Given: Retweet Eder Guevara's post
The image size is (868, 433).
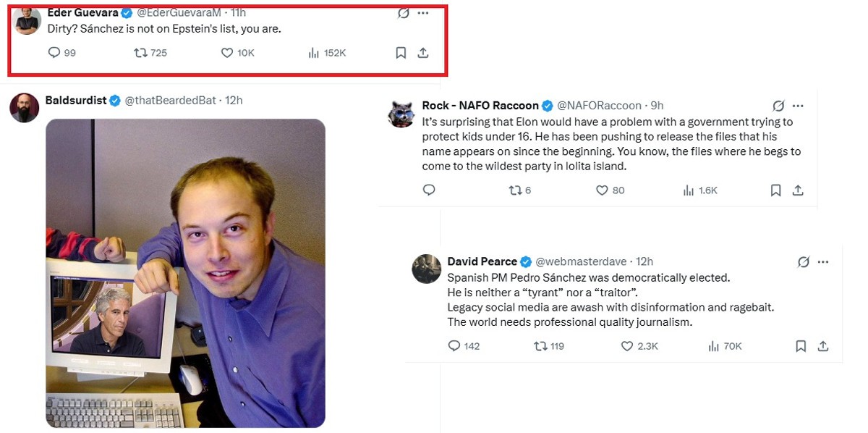Looking at the screenshot, I should tap(142, 53).
